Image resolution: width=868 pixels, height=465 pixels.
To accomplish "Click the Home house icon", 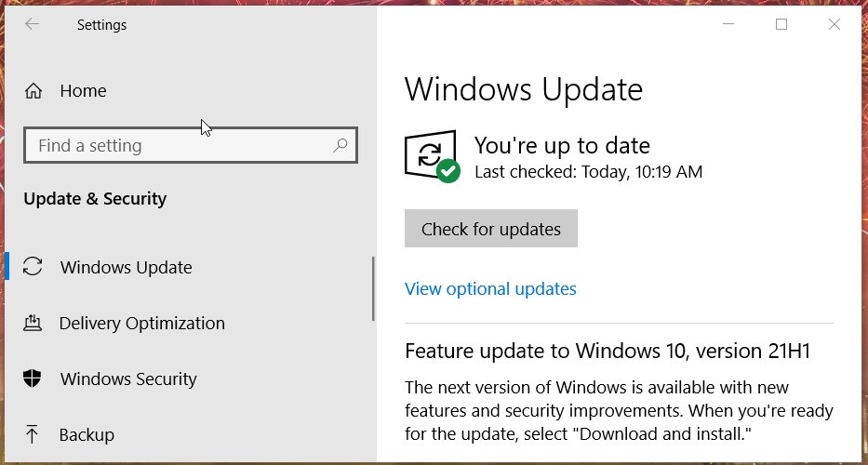I will click(x=33, y=91).
